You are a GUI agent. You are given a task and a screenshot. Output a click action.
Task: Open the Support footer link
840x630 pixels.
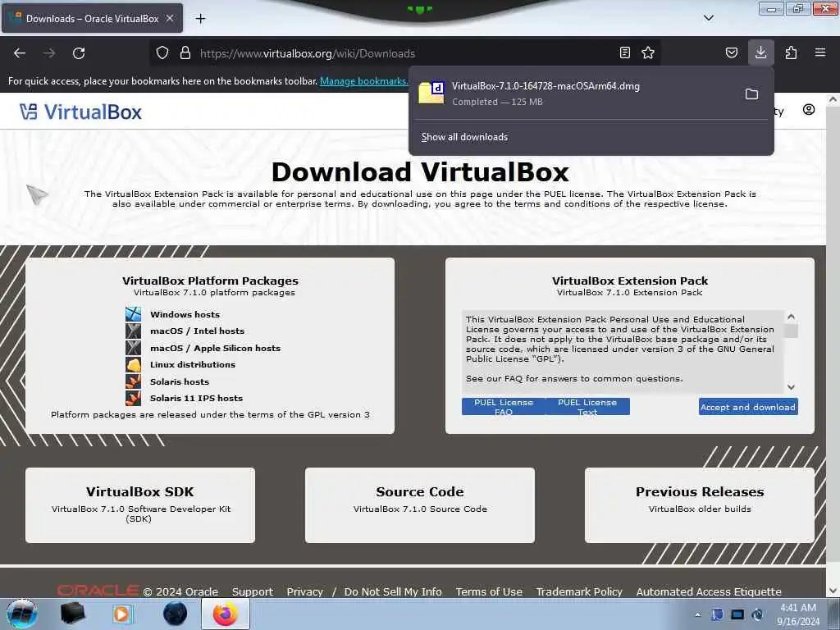pyautogui.click(x=253, y=591)
